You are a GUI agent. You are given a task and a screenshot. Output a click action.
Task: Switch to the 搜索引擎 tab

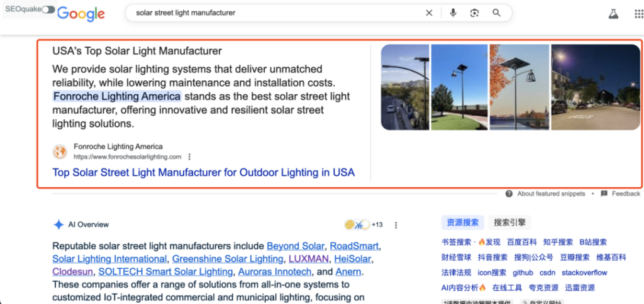click(509, 222)
